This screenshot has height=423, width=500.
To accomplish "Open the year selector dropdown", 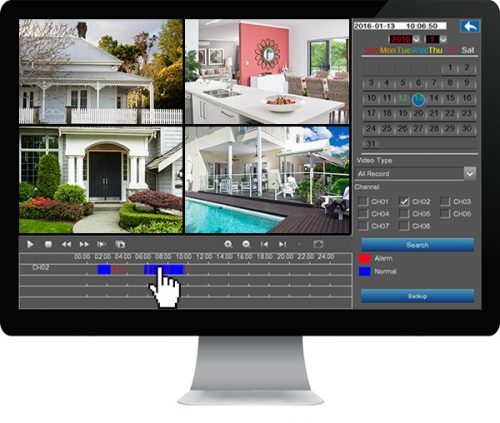I will (x=416, y=39).
